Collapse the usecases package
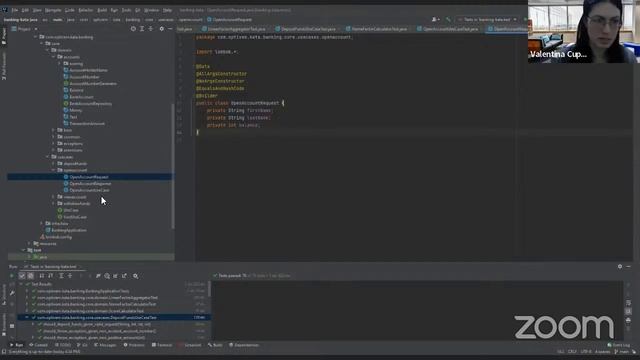Viewport: 640px width, 360px height. pyautogui.click(x=48, y=157)
